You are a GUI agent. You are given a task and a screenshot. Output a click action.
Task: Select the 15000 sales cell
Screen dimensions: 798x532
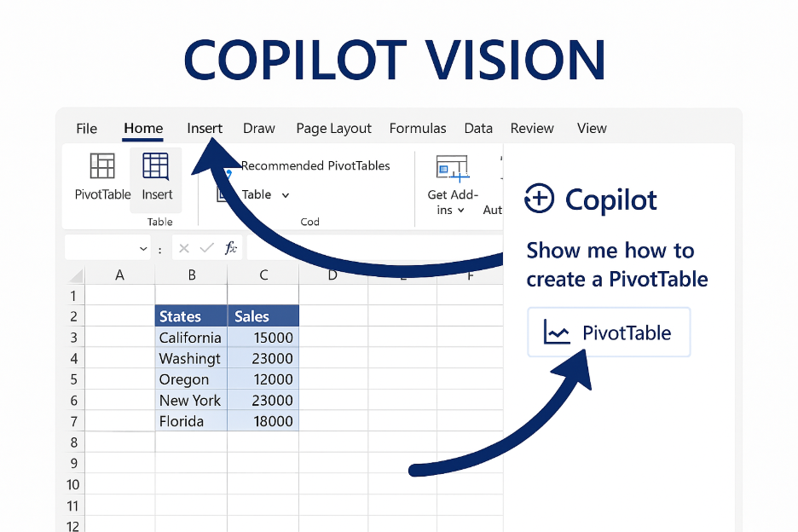click(263, 338)
